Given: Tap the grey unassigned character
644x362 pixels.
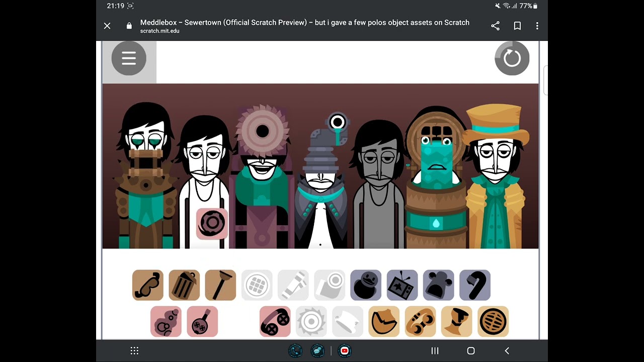Looking at the screenshot, I should (x=378, y=184).
